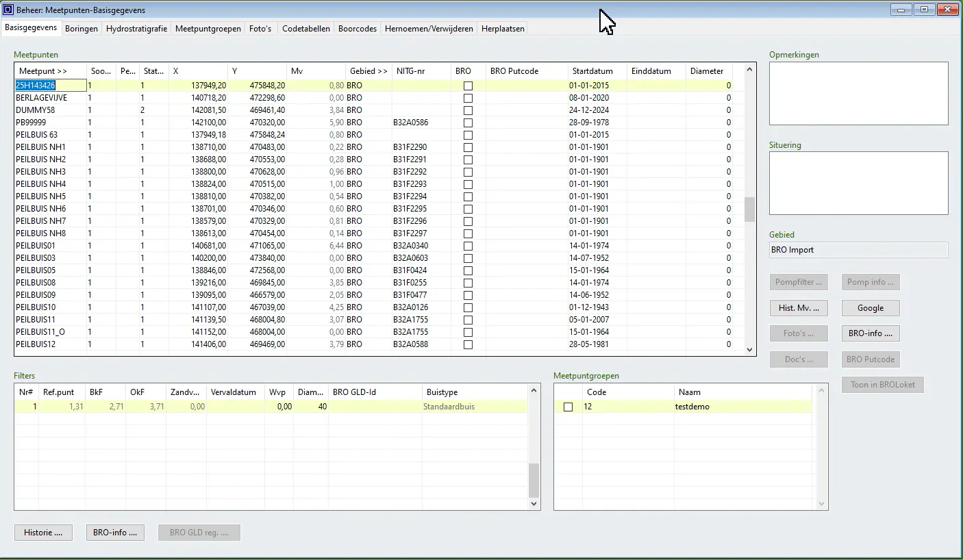963x560 pixels.
Task: Click the Hist. Mv. ... button
Action: coord(799,308)
